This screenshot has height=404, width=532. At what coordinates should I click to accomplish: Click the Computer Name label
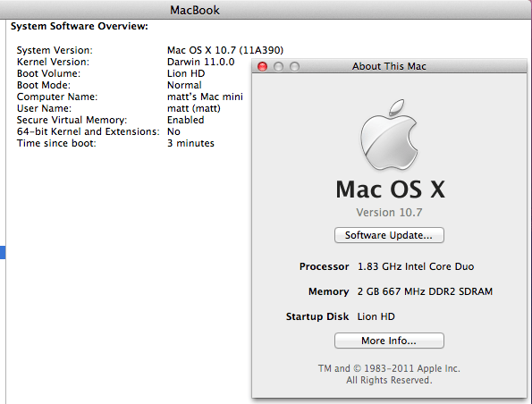(57, 97)
